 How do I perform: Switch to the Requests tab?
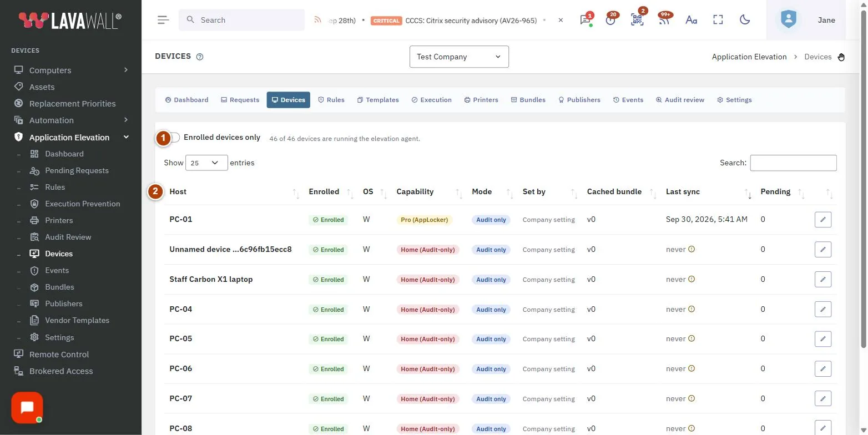point(240,100)
